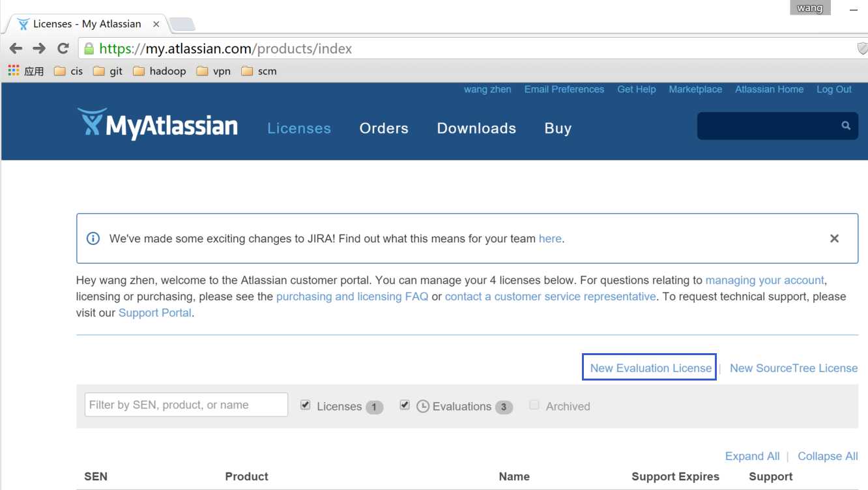Click the MyAtlassian logo
The image size is (868, 490).
click(x=158, y=124)
